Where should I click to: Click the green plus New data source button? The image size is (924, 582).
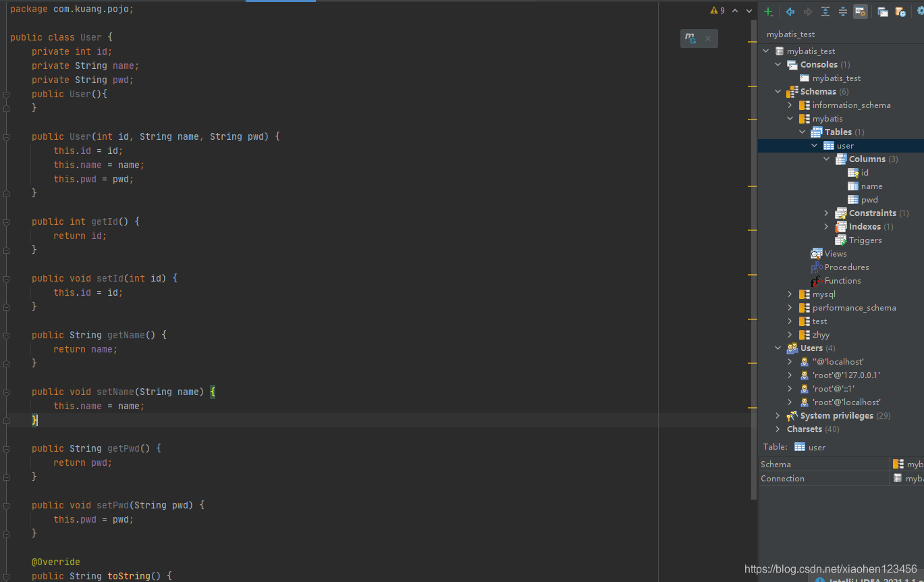tap(768, 11)
